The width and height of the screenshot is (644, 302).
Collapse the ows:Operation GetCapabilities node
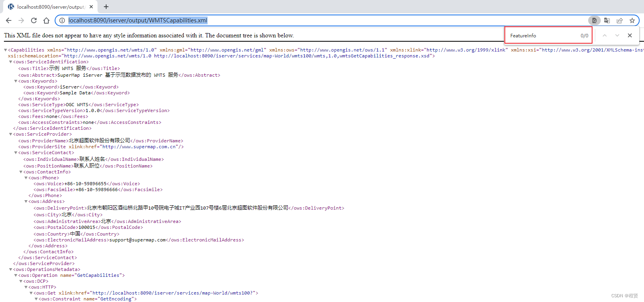click(16, 275)
